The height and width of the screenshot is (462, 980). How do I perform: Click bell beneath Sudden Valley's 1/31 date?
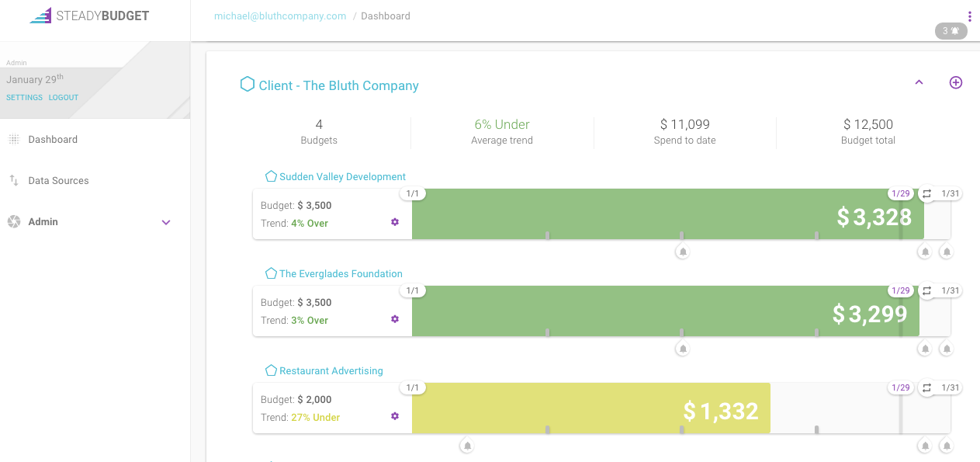click(947, 252)
